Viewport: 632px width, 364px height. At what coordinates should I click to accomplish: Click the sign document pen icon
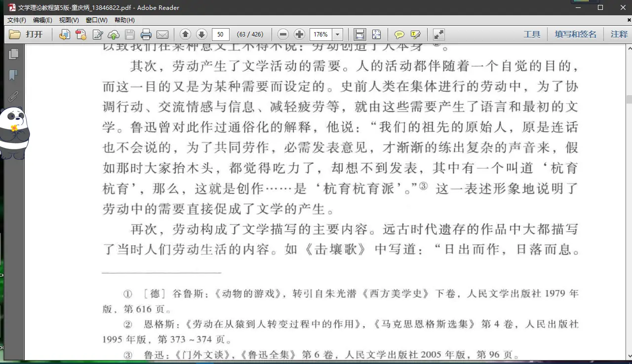coord(98,35)
